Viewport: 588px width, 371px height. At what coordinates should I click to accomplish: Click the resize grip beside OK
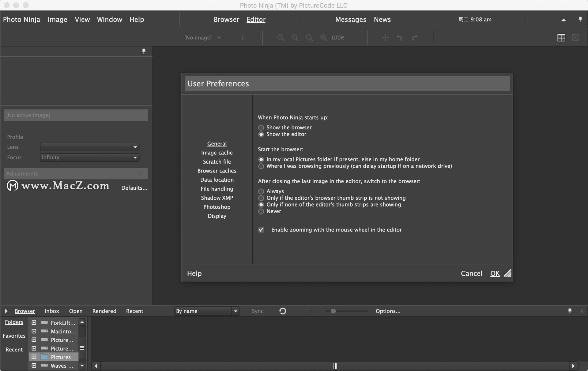click(x=507, y=273)
